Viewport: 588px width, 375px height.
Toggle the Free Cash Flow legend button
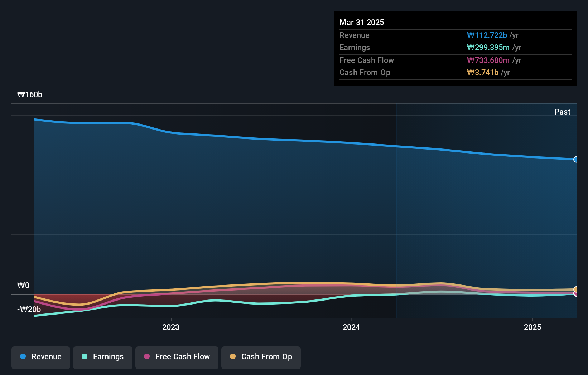(x=177, y=357)
